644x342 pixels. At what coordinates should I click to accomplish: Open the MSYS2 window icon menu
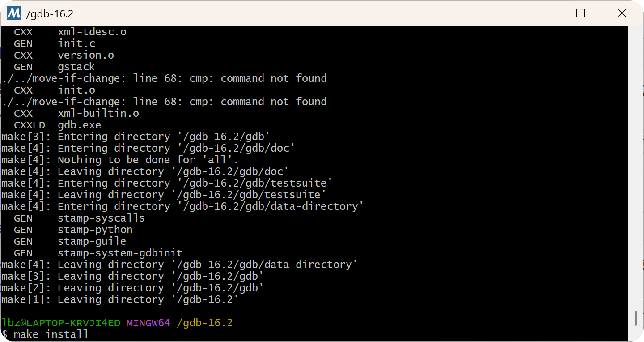(x=14, y=13)
